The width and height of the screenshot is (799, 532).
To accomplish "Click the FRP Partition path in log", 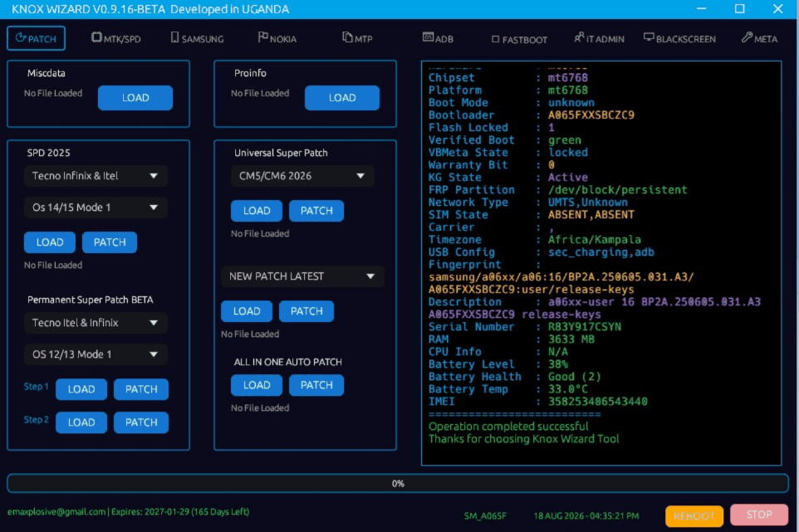I will coord(618,190).
